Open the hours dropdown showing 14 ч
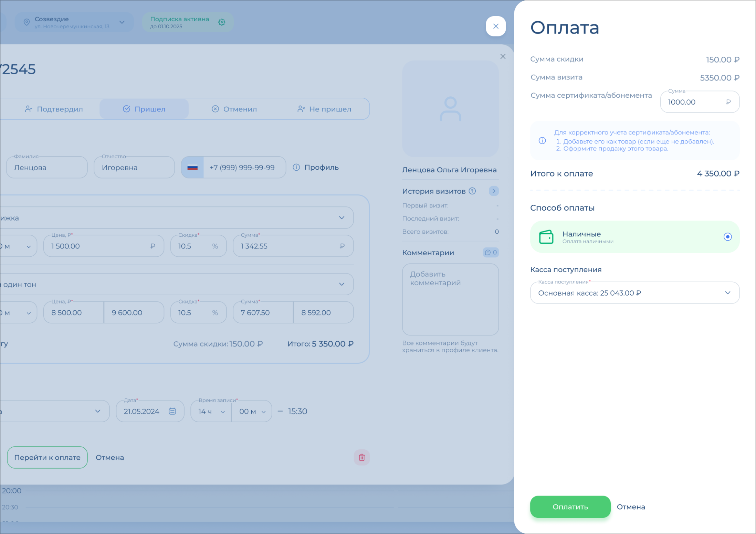 click(211, 412)
